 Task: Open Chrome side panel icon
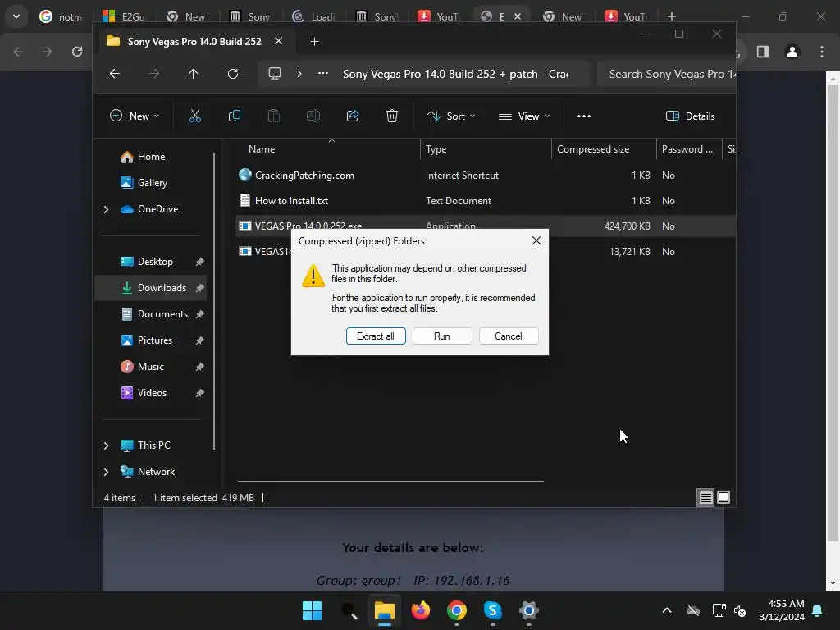763,52
